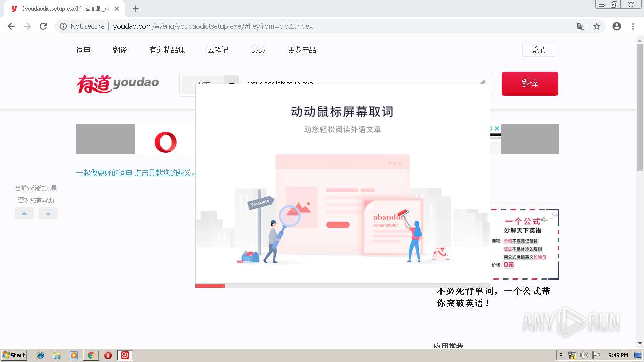This screenshot has width=644, height=362.
Task: Open the Action Center flag icon
Action: pyautogui.click(x=596, y=355)
